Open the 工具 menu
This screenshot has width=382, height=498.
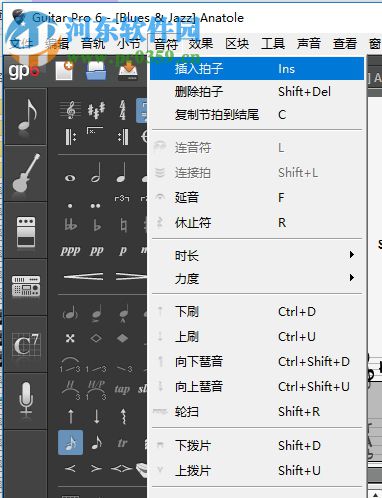(x=273, y=44)
